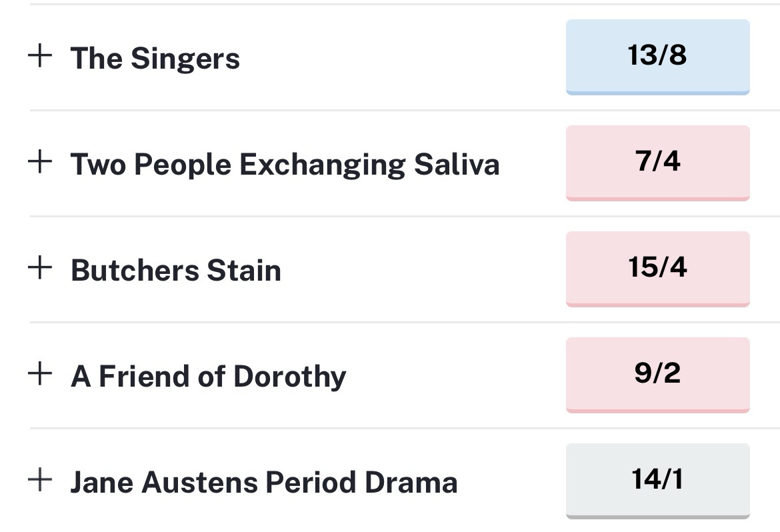Image resolution: width=780 pixels, height=532 pixels.
Task: Add the 14/1 odds selection
Action: pos(657,480)
